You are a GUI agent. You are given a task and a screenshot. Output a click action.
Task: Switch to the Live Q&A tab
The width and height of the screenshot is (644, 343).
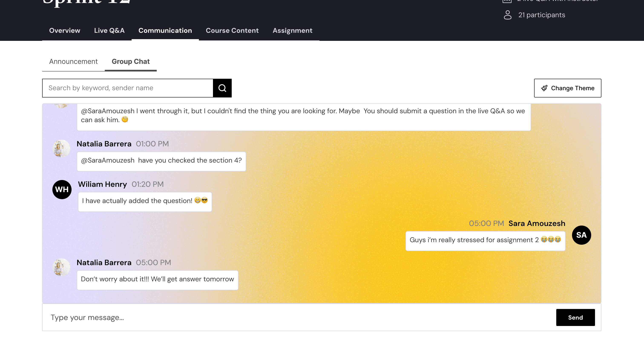(109, 30)
